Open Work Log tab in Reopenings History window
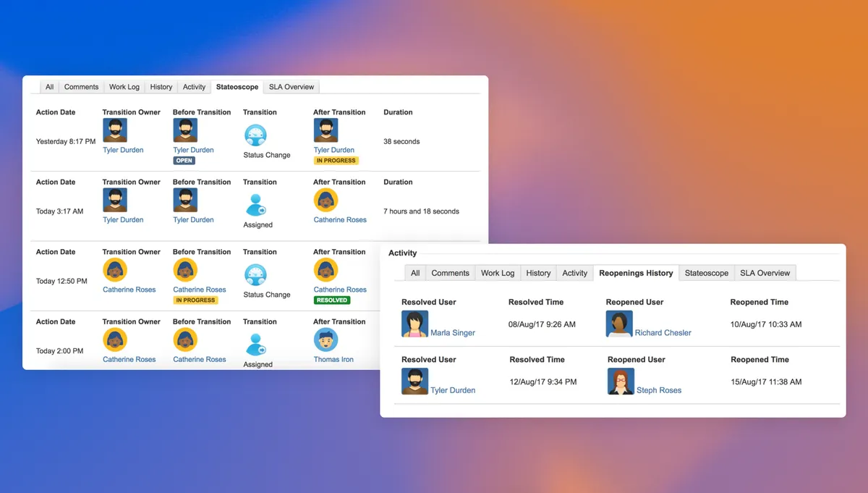 (498, 273)
